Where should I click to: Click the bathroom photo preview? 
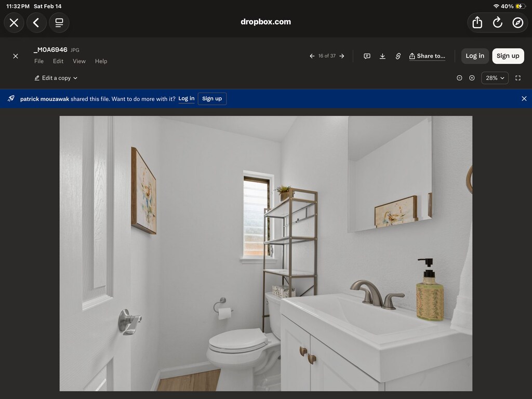(x=265, y=253)
